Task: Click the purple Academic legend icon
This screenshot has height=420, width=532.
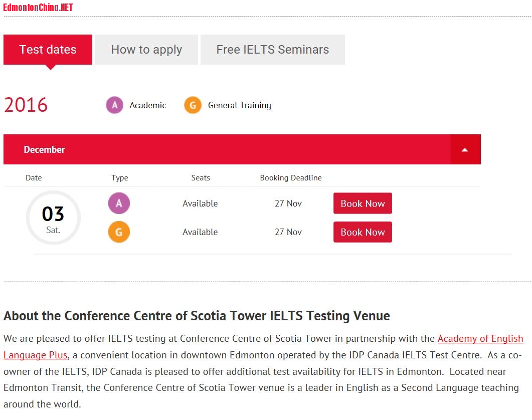Action: tap(114, 105)
